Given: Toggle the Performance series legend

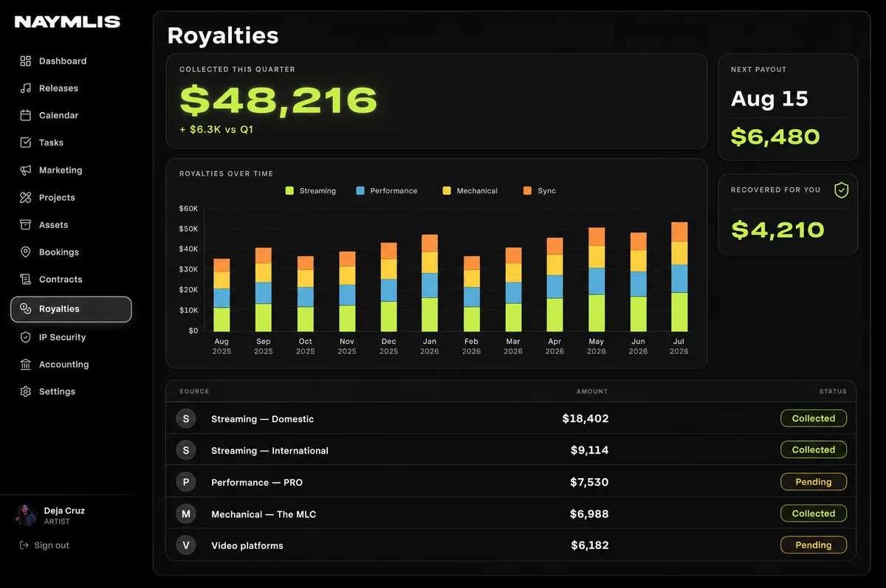Looking at the screenshot, I should (x=386, y=191).
